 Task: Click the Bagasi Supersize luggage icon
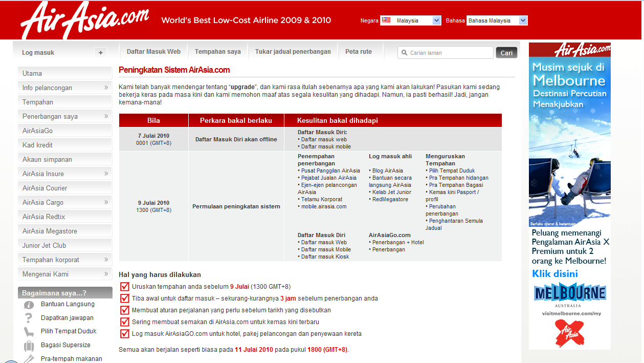pos(29,346)
